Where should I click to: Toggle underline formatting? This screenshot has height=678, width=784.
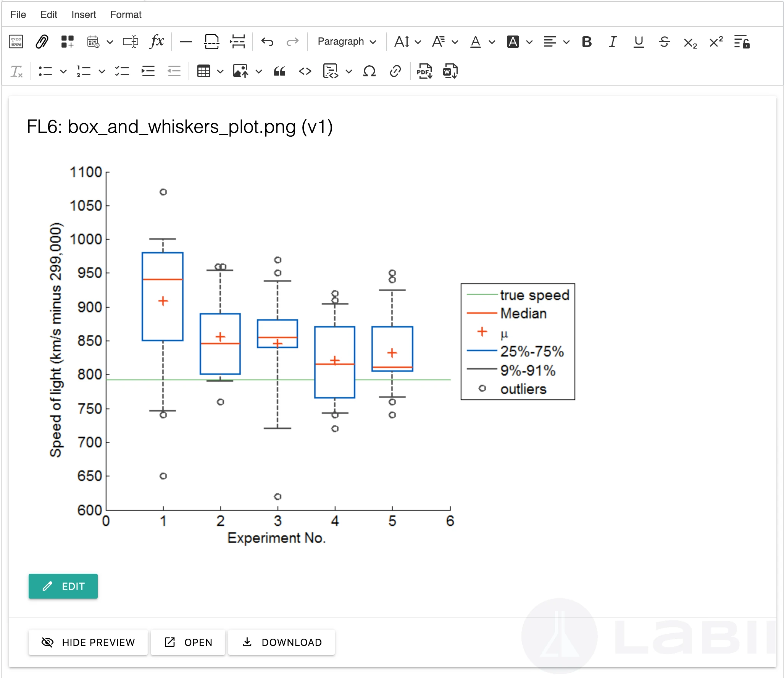(639, 42)
